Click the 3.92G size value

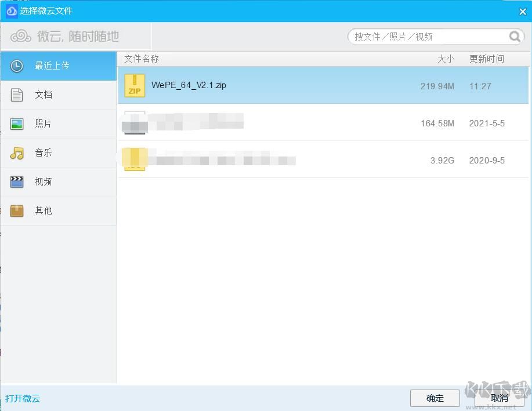point(442,160)
